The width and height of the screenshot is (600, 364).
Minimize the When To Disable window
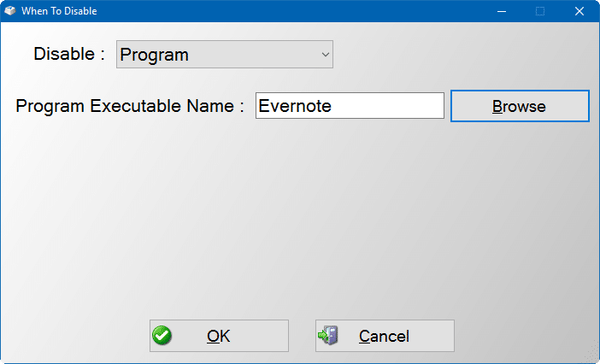tap(502, 11)
